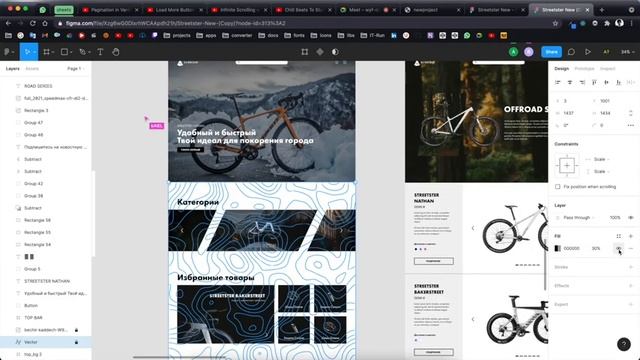Click the Create component icon
The width and height of the screenshot is (640, 360).
coord(320,52)
